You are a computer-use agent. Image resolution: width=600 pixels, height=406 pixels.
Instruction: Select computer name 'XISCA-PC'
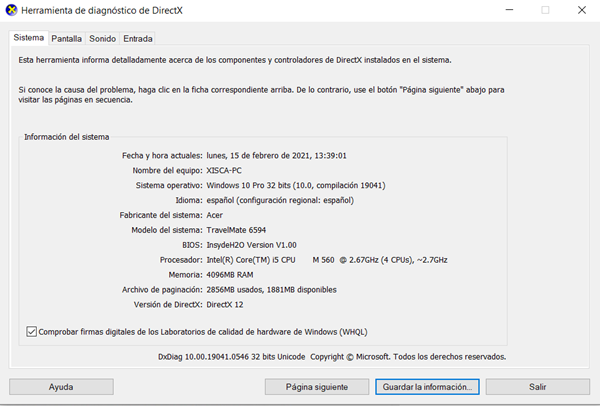click(224, 171)
